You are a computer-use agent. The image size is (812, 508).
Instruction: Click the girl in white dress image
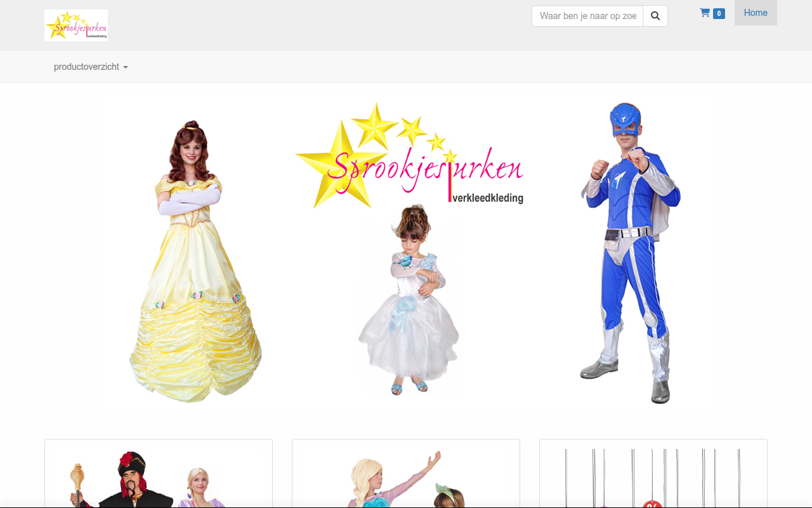[x=409, y=300]
